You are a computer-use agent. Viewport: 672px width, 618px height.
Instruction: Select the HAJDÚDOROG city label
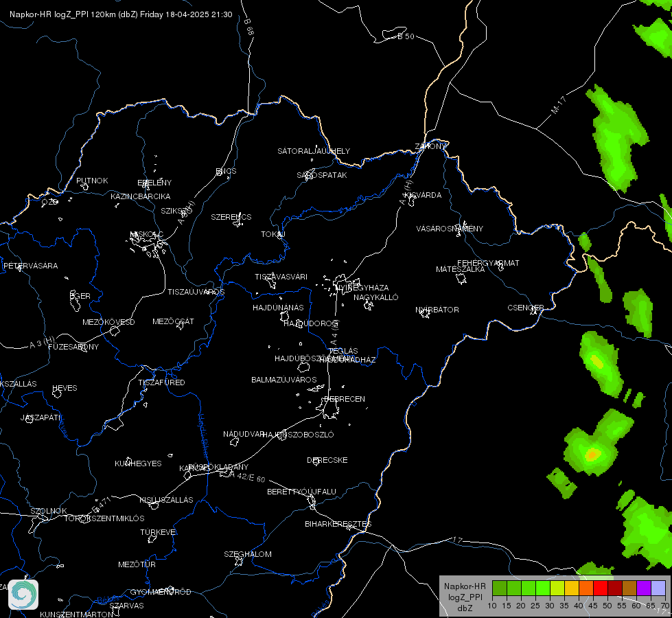click(311, 323)
